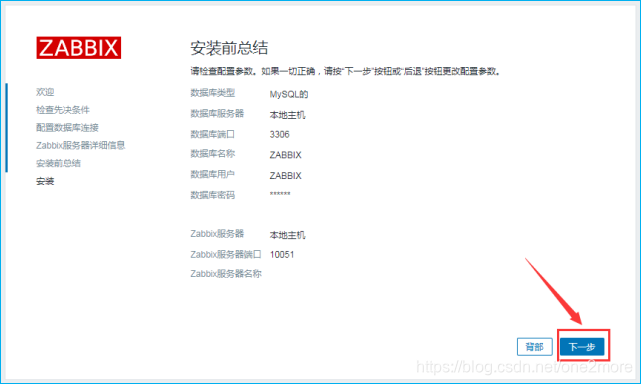Click the 10051 server port value
Viewport: 642px width, 385px height.
[x=282, y=254]
